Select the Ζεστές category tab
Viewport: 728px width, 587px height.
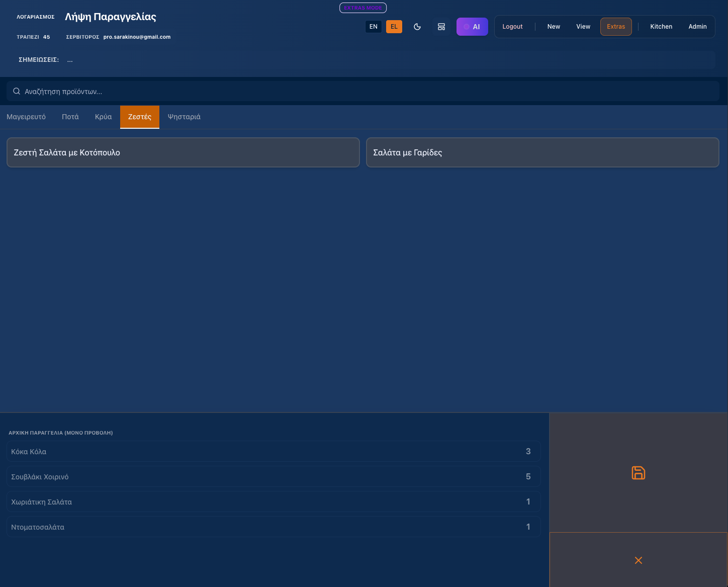pos(140,117)
